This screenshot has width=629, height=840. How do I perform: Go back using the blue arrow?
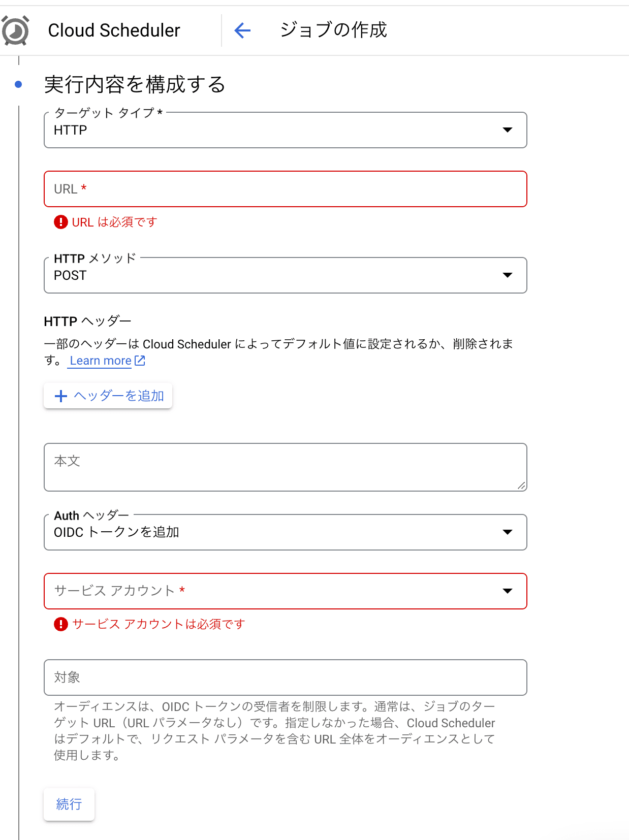pos(242,30)
